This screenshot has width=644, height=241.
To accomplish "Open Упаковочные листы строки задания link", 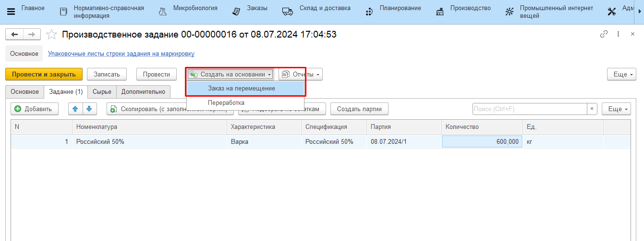I will click(x=121, y=54).
